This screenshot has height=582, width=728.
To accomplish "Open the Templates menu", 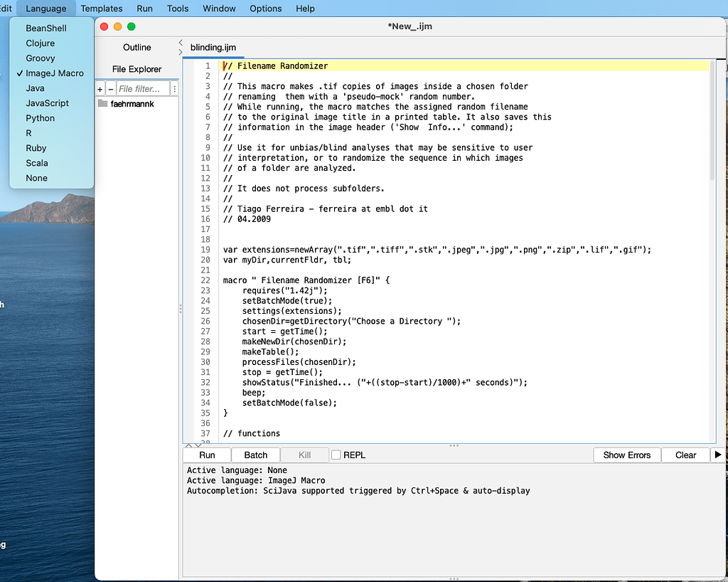I will point(101,9).
